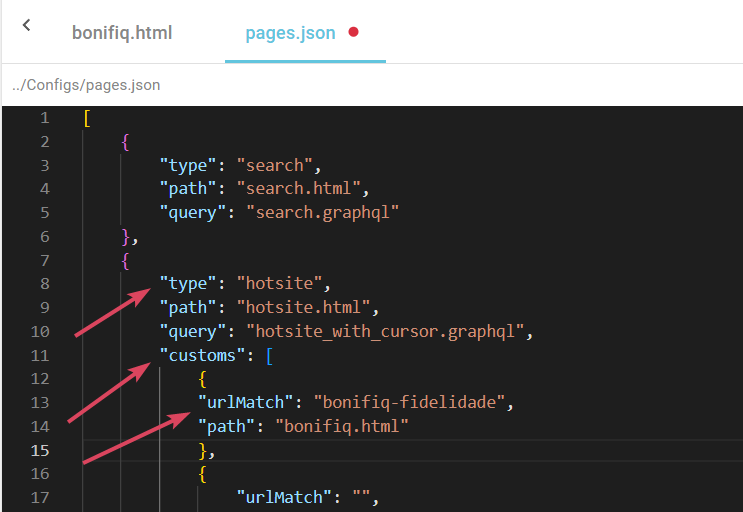This screenshot has height=512, width=743.
Task: Click the yellow opening brace on line 12
Action: [x=202, y=379]
